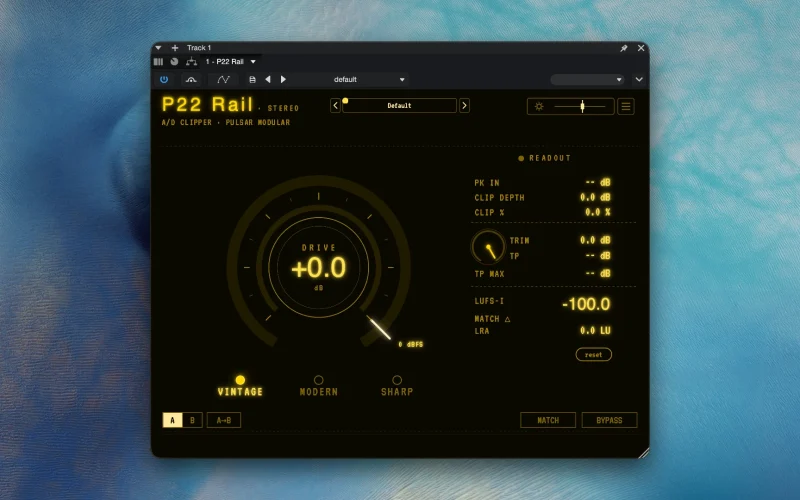Viewport: 800px width, 500px height.
Task: Expand the 1 - P22 Rail plugin dropdown
Action: (x=253, y=62)
